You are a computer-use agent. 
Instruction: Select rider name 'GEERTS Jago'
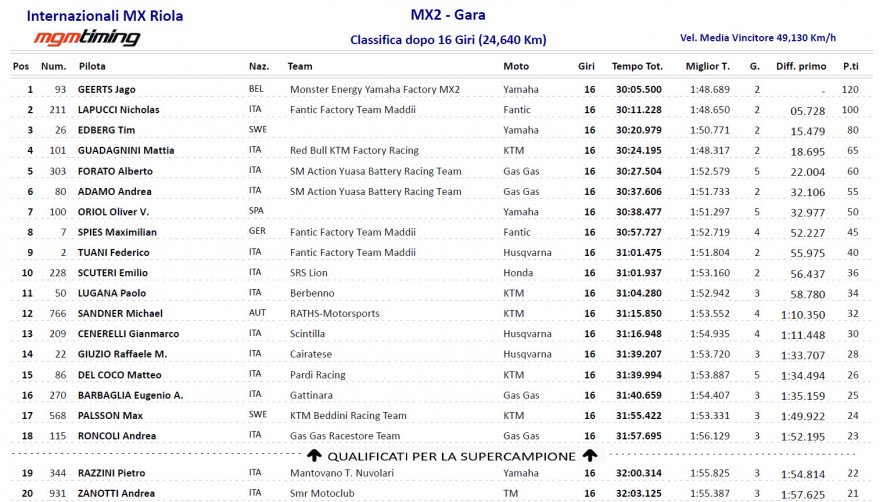(107, 89)
